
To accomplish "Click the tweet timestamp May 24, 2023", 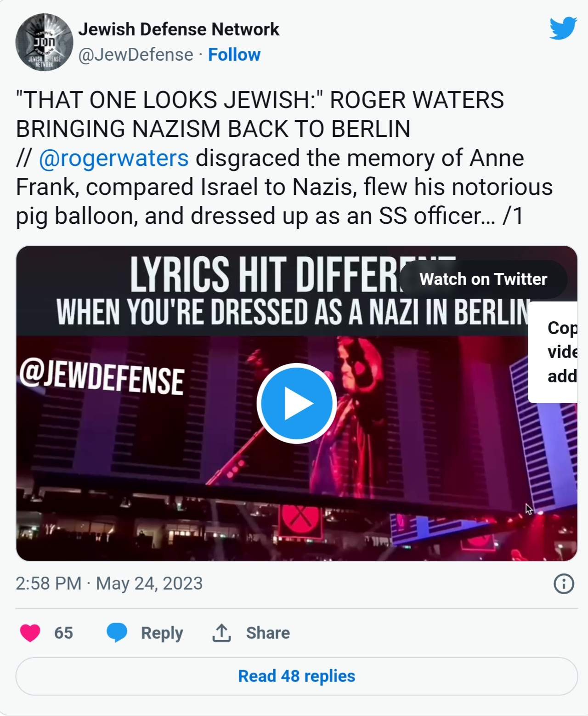I will [x=109, y=583].
